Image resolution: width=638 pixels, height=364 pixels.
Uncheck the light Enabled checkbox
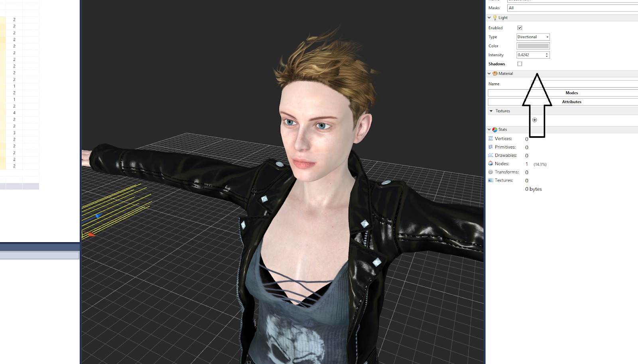click(520, 28)
